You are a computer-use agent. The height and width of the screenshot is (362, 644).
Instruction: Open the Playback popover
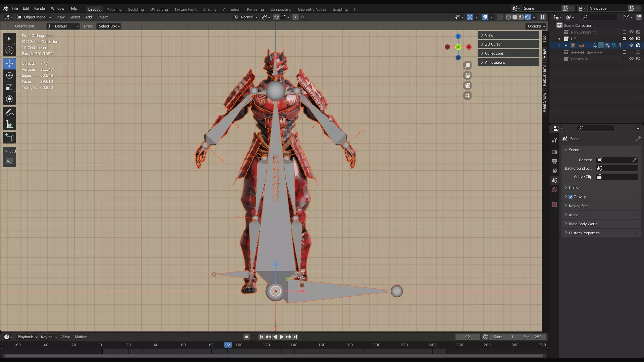click(27, 337)
